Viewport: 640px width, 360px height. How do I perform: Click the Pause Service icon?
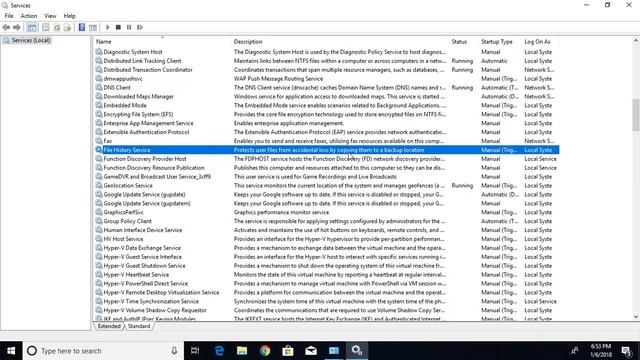[129, 27]
